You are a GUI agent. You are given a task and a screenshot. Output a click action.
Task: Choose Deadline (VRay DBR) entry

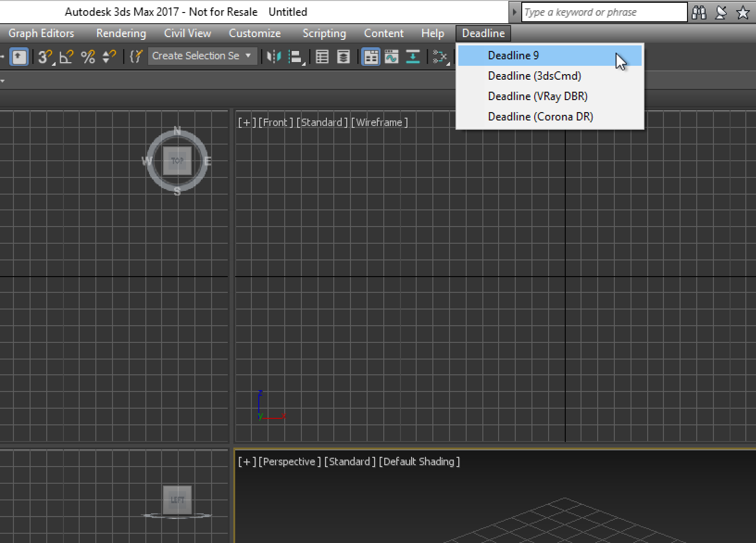tap(538, 96)
